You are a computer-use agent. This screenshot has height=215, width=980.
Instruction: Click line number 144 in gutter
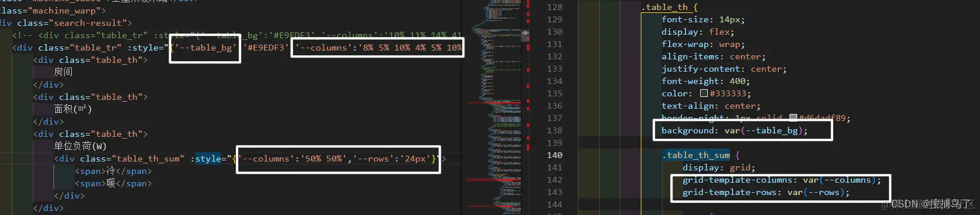pos(554,204)
